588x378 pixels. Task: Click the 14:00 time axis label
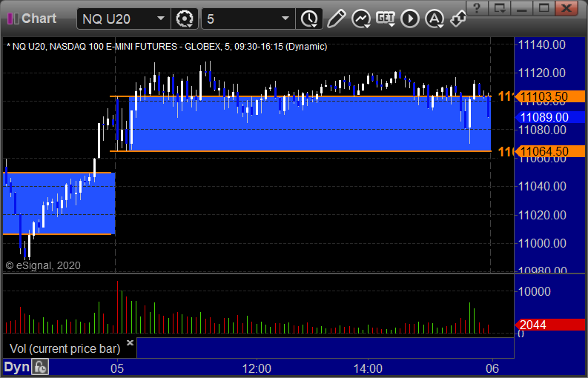[x=368, y=368]
